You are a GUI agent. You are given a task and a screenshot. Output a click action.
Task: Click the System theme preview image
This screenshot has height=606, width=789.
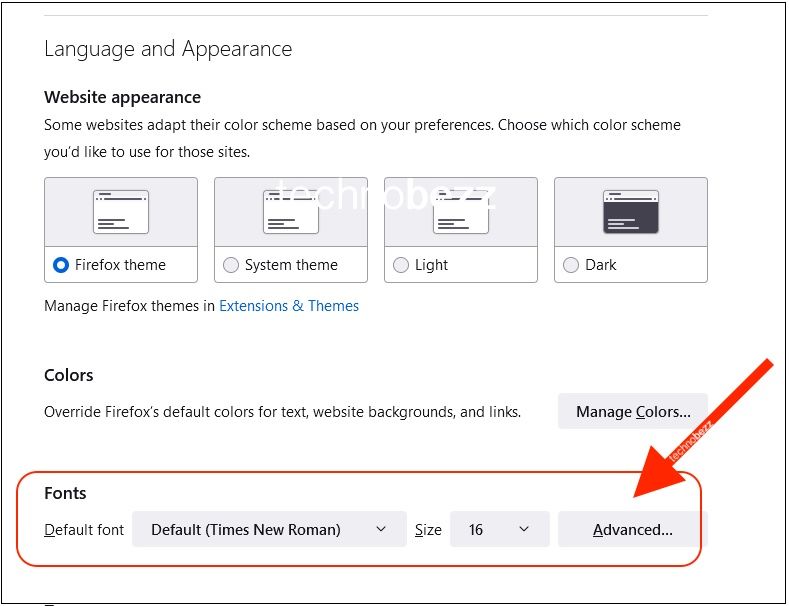pos(291,212)
